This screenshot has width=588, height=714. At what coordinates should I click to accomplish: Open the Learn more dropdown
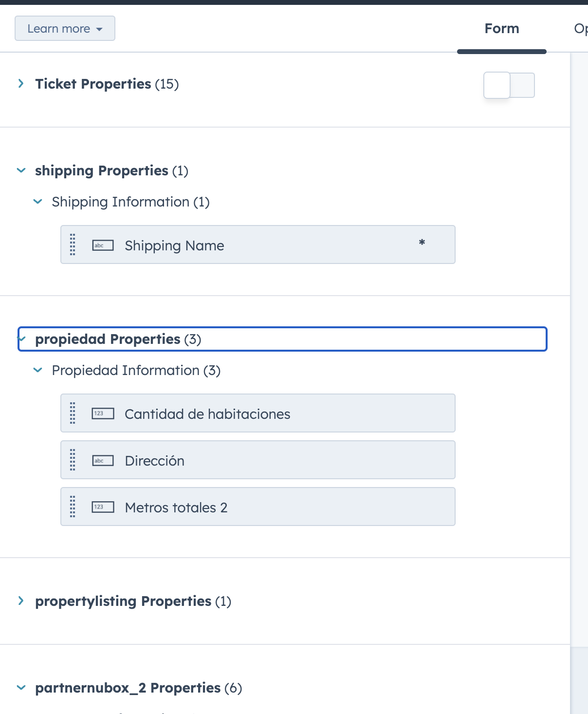[x=65, y=28]
